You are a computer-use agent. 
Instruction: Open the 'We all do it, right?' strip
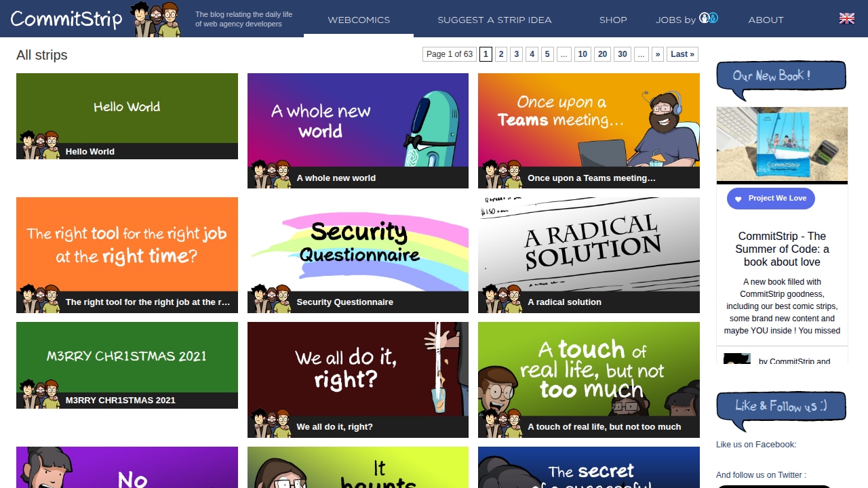tap(358, 380)
